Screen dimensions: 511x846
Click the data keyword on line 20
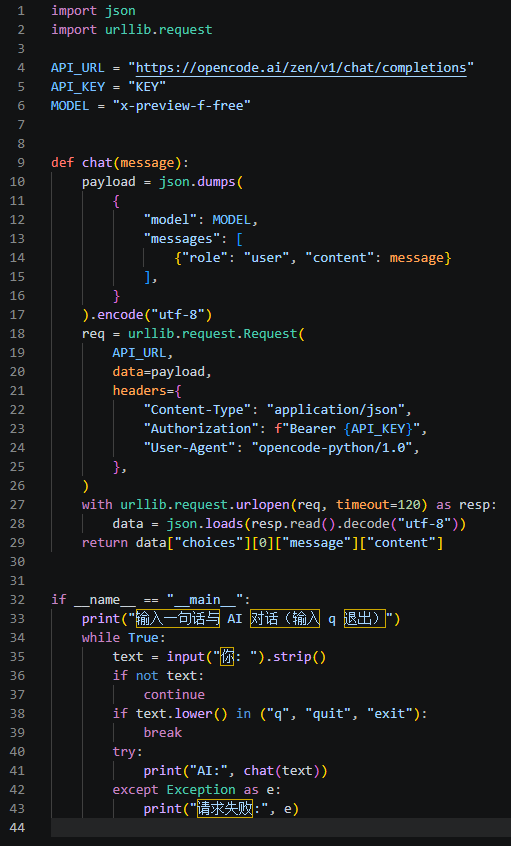pyautogui.click(x=128, y=371)
